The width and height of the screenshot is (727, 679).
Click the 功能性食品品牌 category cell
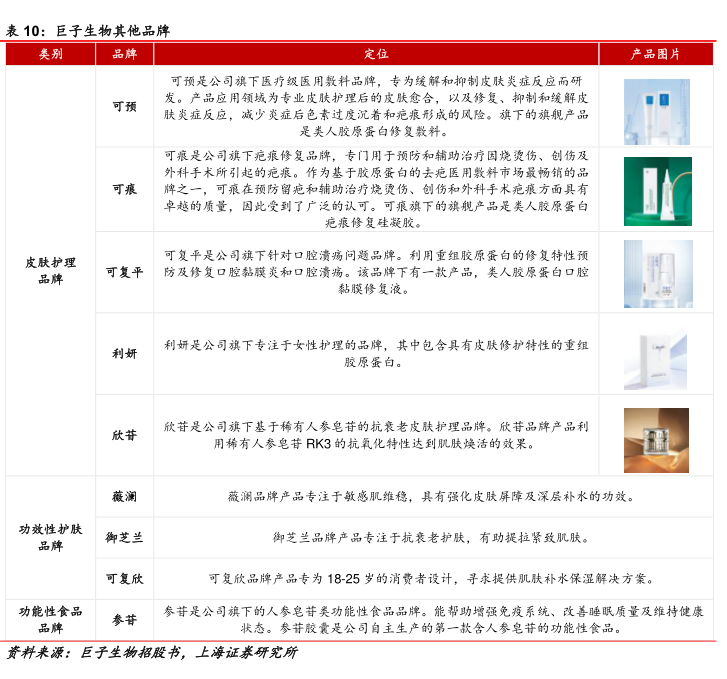pyautogui.click(x=50, y=619)
